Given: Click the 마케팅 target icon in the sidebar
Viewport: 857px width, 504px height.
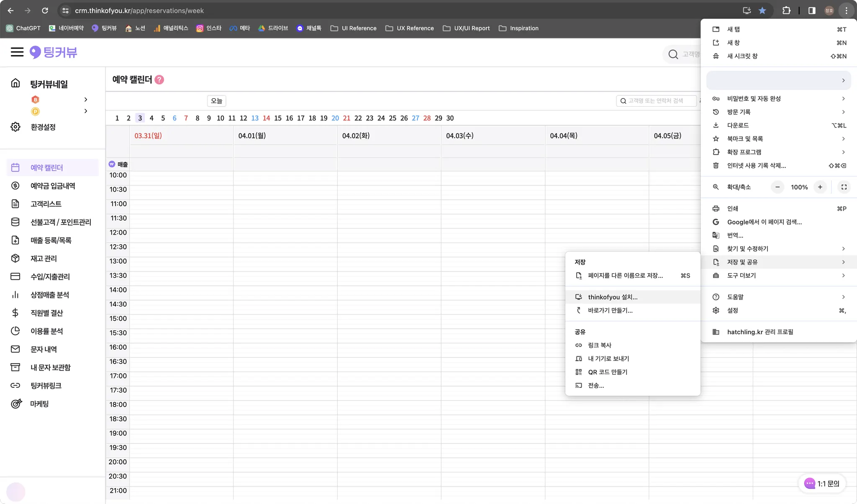Looking at the screenshot, I should [16, 404].
